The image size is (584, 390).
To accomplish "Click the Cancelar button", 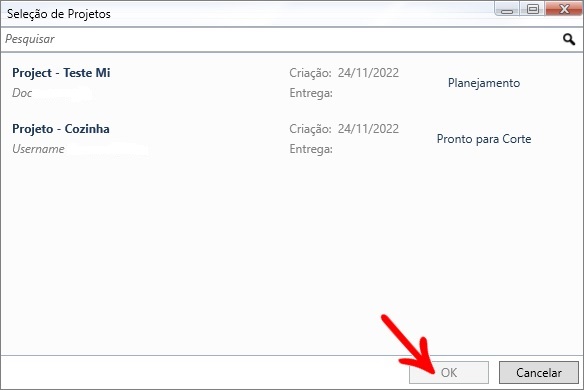I will pos(539,372).
